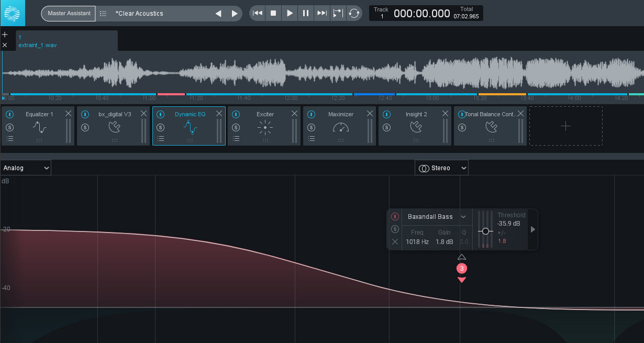Click the iZotope Ozone logo icon
Viewport: 644px width, 343px height.
pyautogui.click(x=12, y=13)
